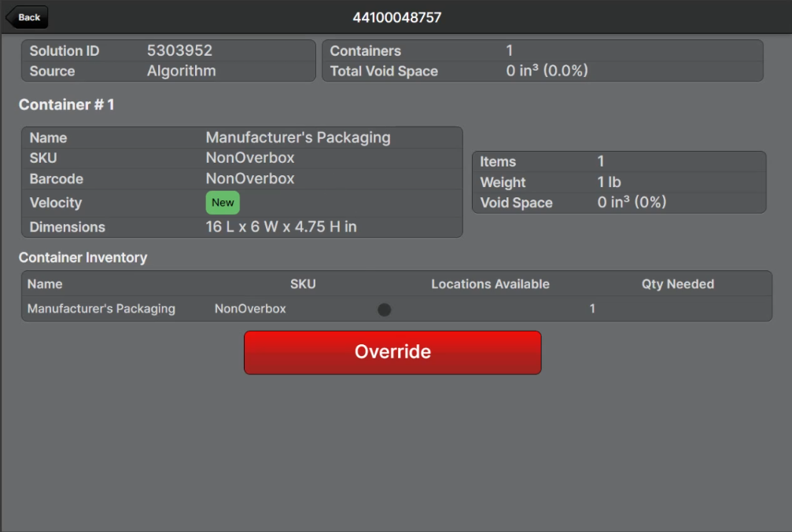
Task: Select the Source Algorithm row
Action: point(168,71)
